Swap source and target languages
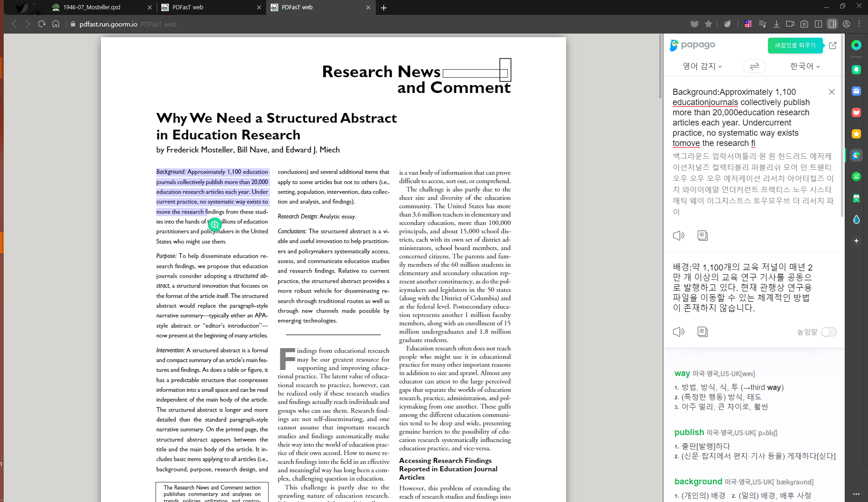868x502 pixels. (754, 66)
